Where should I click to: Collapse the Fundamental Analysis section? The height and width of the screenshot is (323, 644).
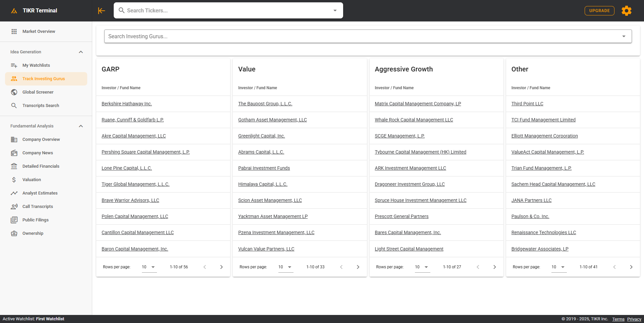(x=81, y=126)
